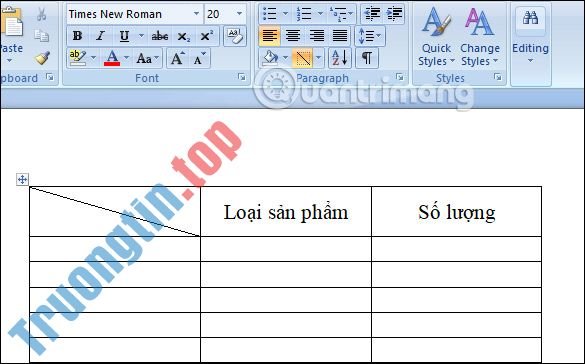Open Numbering library dropdown arrow
Viewport: 585px width, 364px height.
click(x=320, y=14)
